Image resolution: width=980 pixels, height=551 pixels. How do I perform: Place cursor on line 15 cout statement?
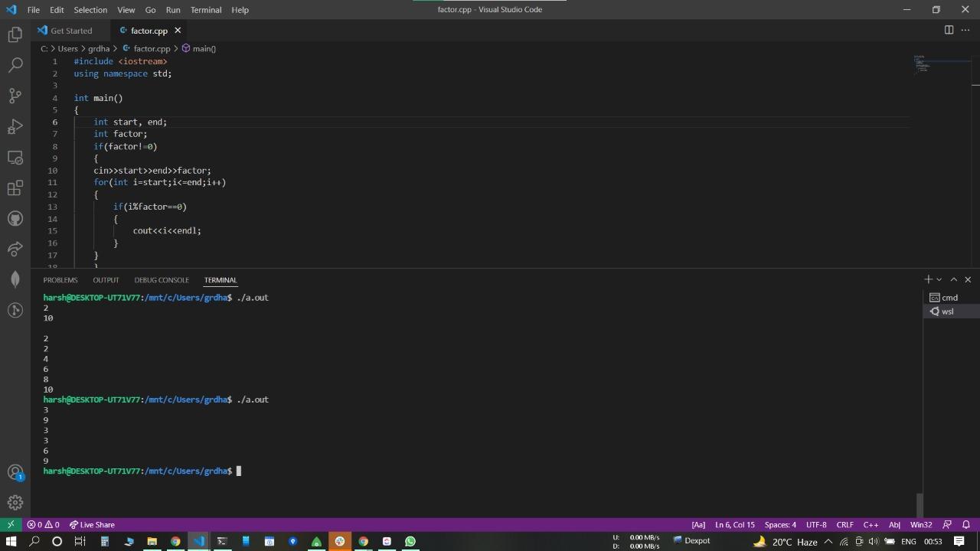[167, 231]
